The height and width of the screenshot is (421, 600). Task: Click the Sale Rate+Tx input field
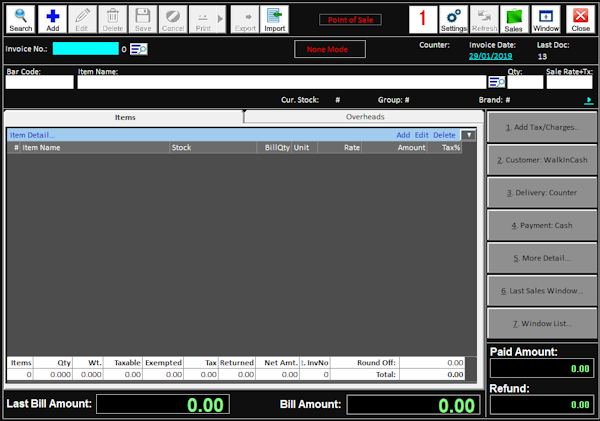click(569, 82)
